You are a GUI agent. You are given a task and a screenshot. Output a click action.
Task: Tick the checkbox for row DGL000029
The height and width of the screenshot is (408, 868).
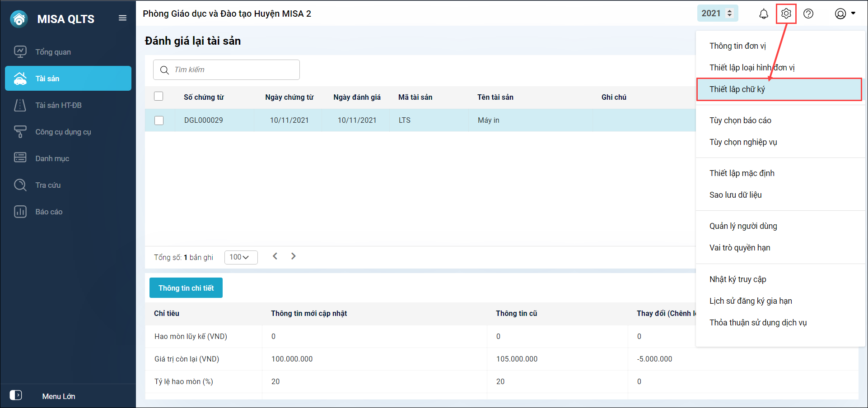pyautogui.click(x=159, y=121)
